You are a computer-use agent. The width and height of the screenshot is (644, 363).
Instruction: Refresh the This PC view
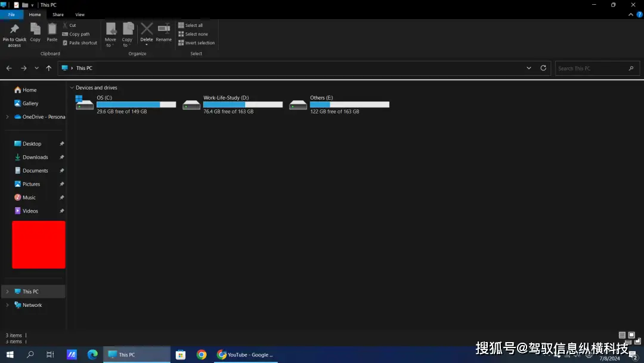click(x=543, y=68)
